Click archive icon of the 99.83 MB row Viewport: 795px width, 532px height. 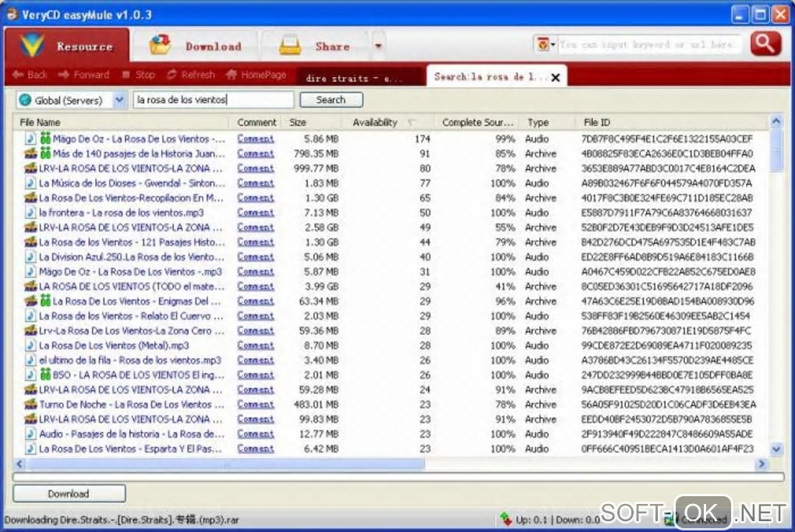pos(30,419)
